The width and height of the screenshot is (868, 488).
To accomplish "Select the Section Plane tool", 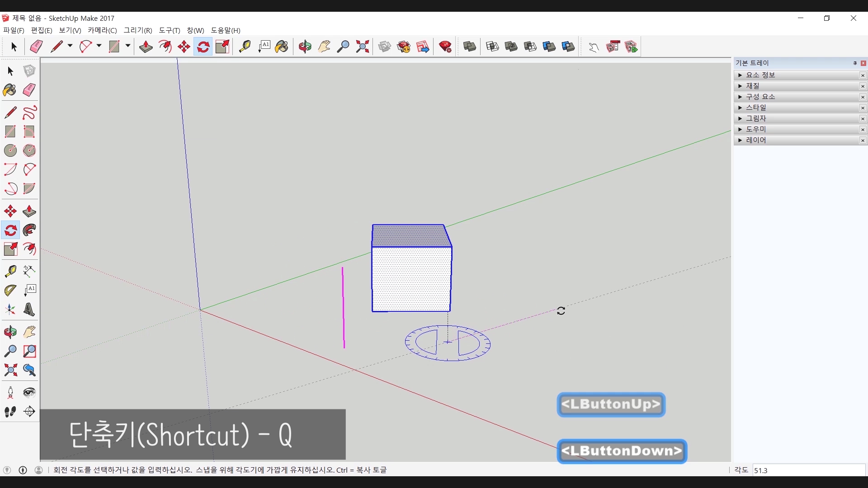I will (x=29, y=412).
